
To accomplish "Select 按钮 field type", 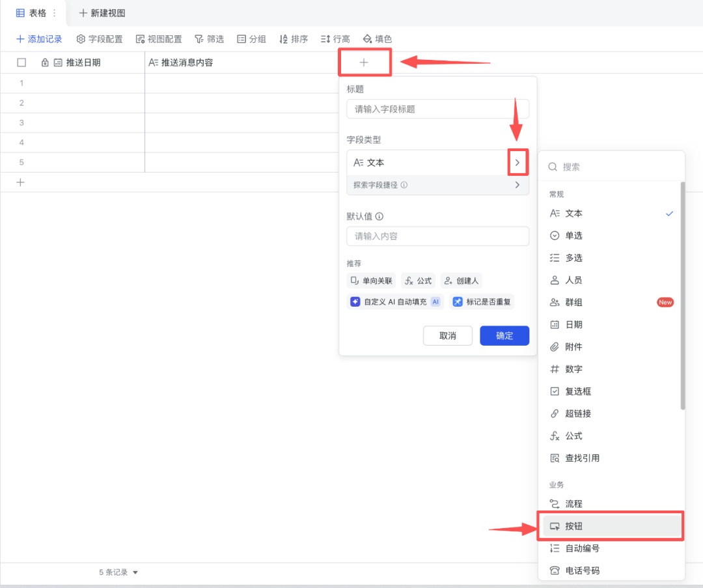I will [x=611, y=526].
